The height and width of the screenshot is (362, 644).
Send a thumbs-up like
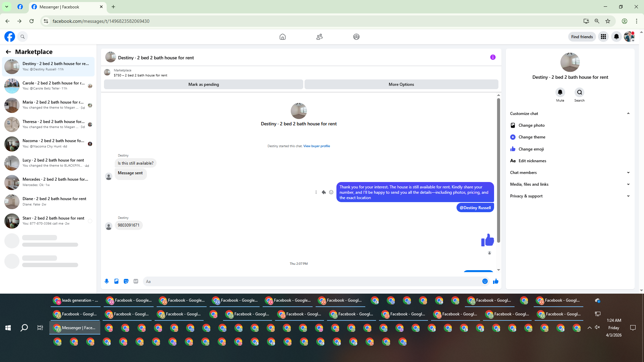point(496,281)
